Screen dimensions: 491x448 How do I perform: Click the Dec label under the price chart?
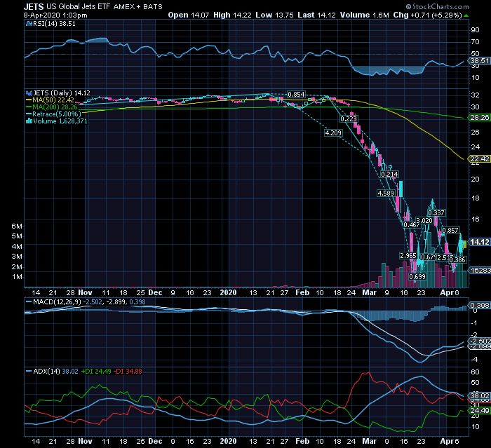[155, 293]
